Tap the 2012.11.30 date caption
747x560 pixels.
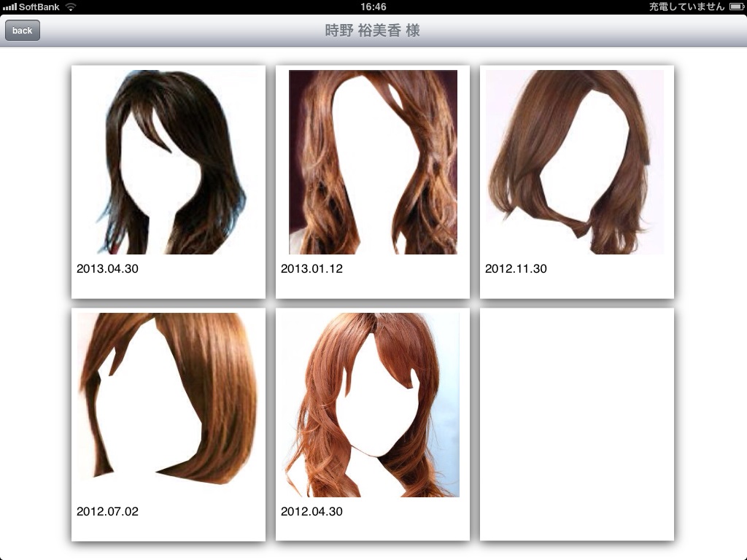[x=516, y=268]
